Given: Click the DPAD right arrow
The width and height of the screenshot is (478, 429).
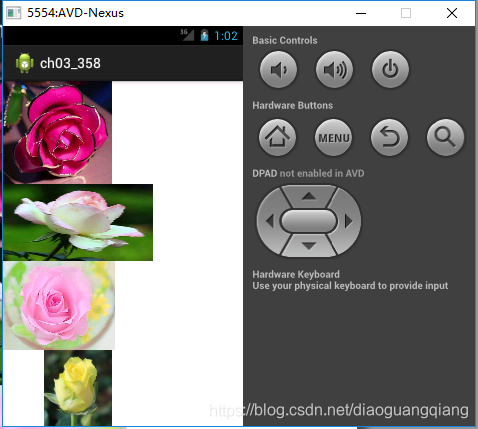Looking at the screenshot, I should [349, 221].
